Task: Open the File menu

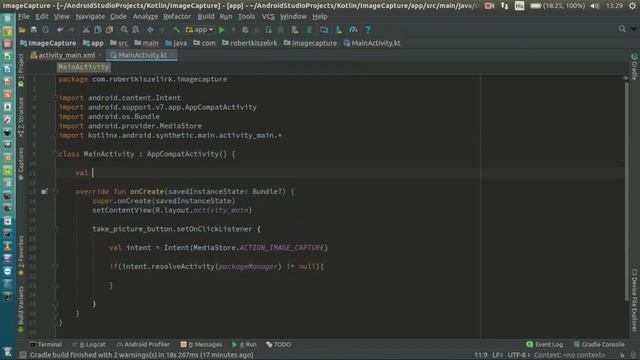Action: (24, 16)
